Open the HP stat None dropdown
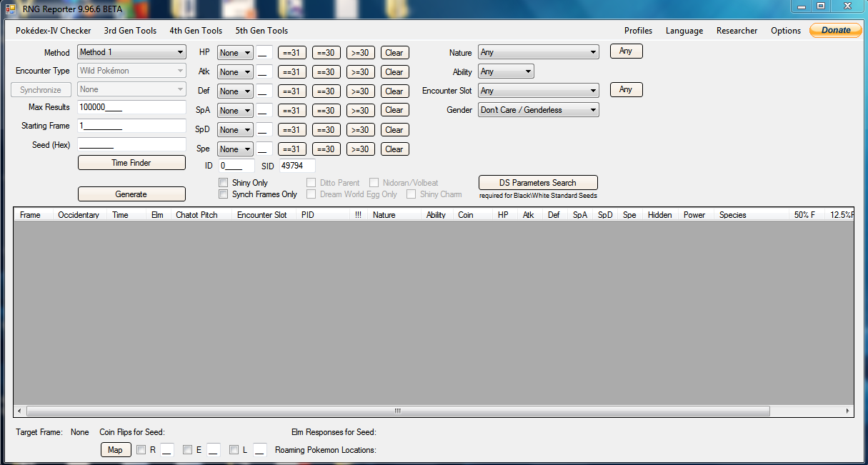Screen dimensions: 868x465 tap(235, 52)
